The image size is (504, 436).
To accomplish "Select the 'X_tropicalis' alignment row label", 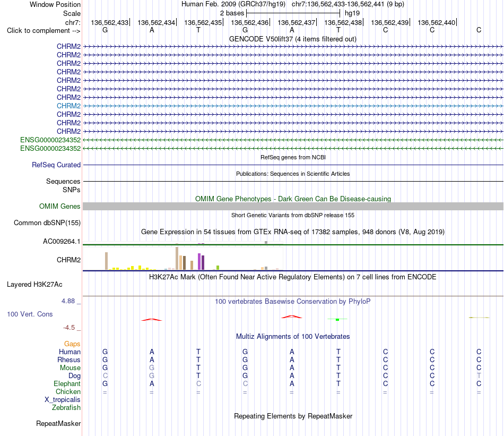I will [63, 400].
